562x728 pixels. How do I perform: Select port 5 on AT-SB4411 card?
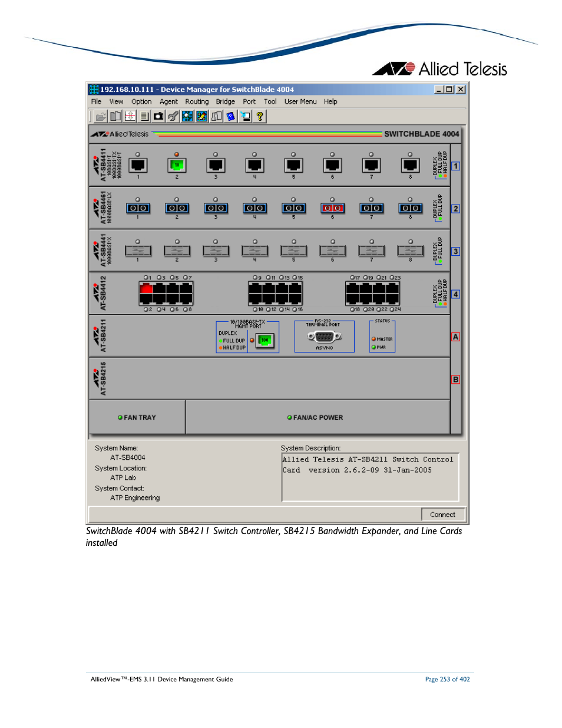(x=293, y=165)
